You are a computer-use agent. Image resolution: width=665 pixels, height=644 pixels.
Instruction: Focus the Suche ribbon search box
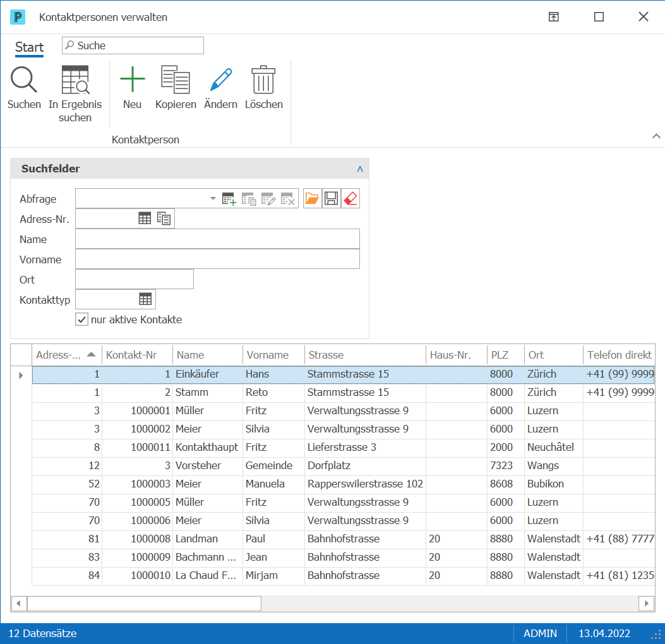point(133,45)
